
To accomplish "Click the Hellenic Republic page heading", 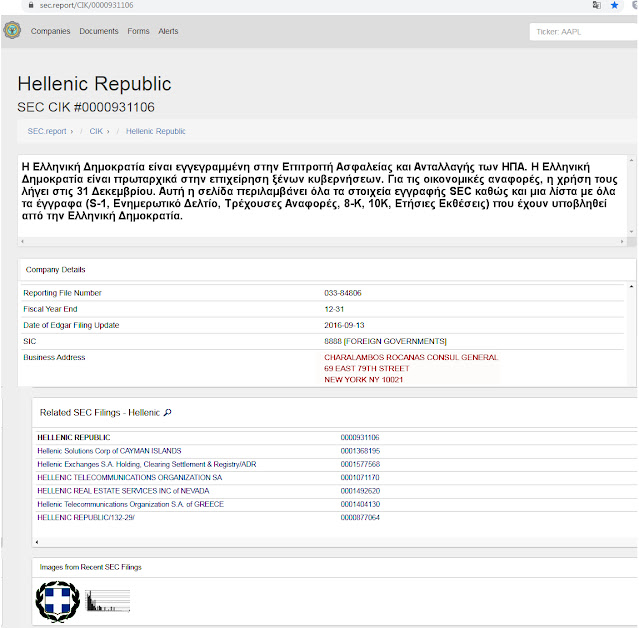I will (x=94, y=84).
